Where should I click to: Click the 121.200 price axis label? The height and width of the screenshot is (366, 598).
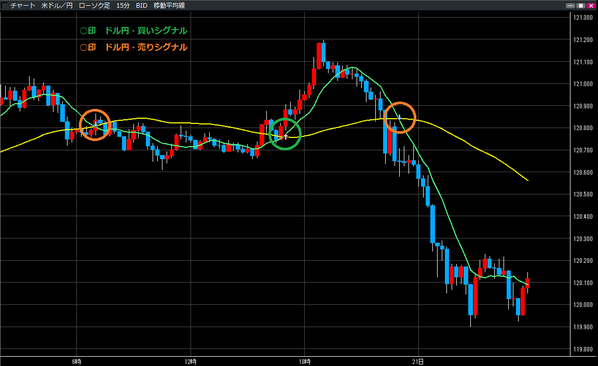coord(583,40)
